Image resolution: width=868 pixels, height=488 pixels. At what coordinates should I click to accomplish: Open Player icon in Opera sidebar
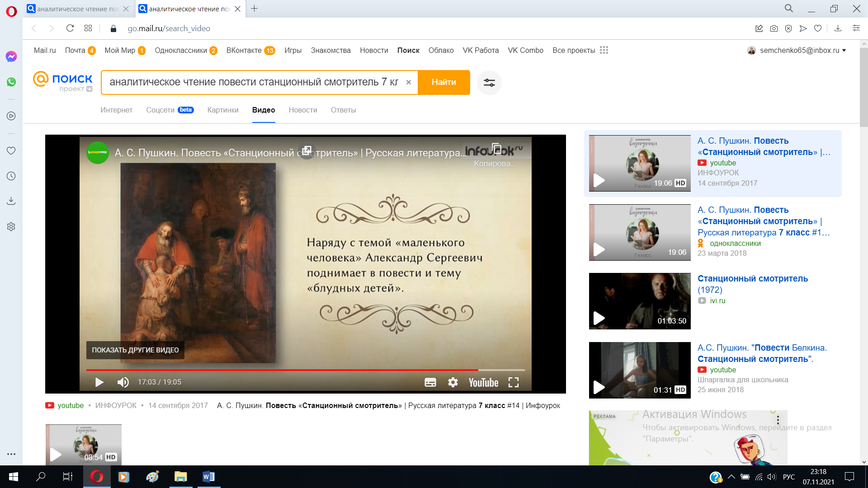[x=11, y=116]
